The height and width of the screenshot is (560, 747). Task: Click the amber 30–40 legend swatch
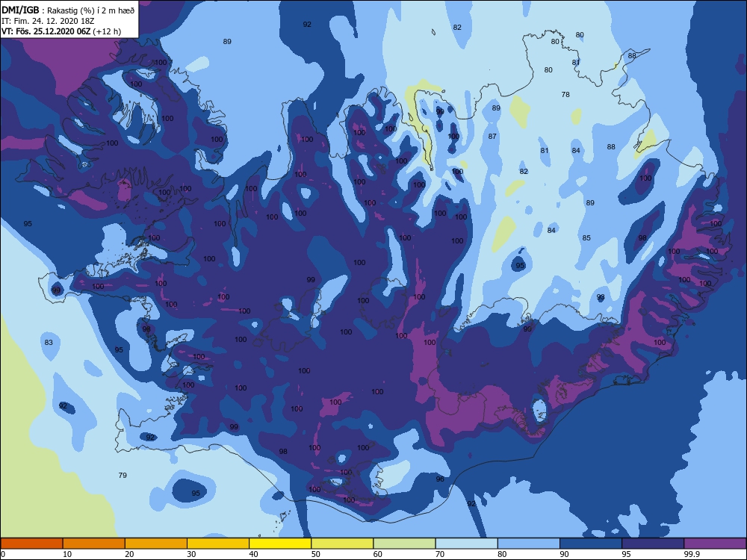point(217,544)
